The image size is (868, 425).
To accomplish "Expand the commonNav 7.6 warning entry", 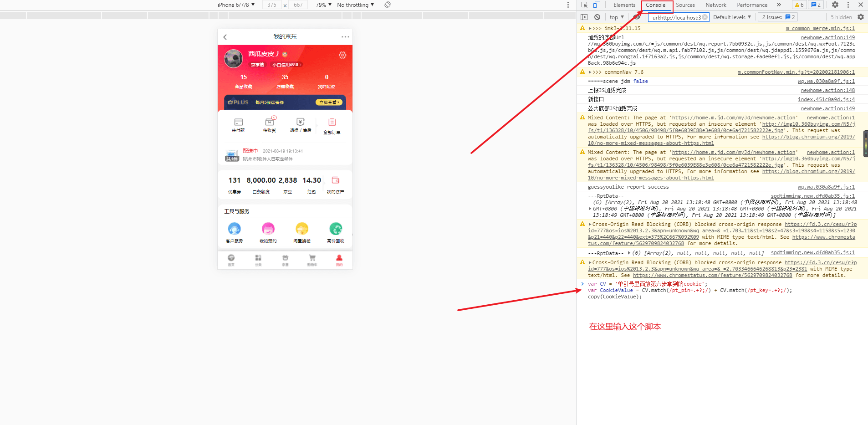I will point(590,72).
